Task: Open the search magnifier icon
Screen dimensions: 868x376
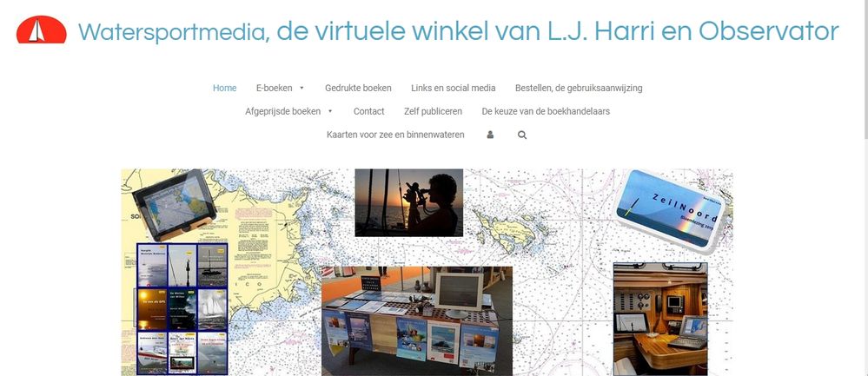Action: tap(522, 135)
